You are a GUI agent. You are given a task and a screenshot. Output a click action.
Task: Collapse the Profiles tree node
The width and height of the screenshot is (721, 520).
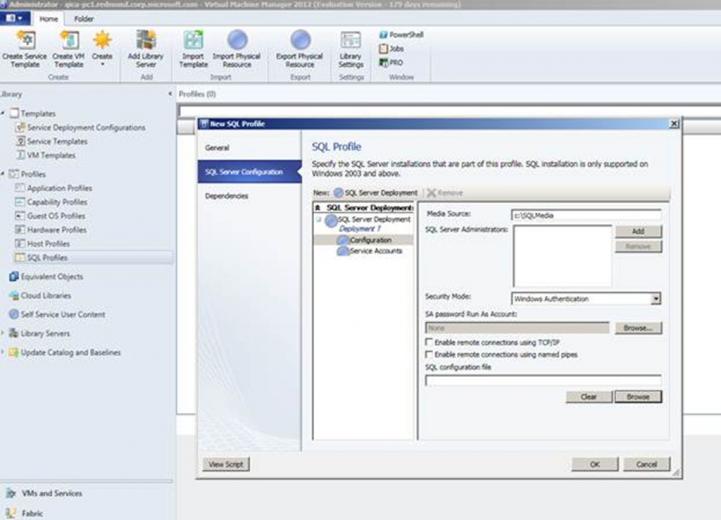click(3, 173)
